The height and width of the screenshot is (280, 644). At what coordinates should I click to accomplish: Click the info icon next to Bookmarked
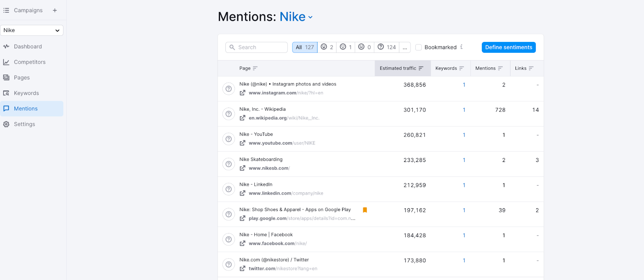pos(461,47)
